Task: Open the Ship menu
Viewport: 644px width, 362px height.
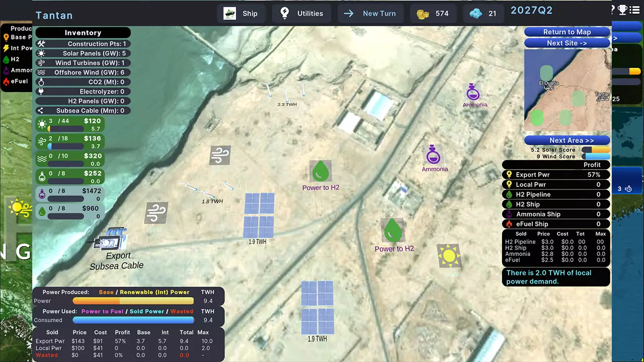Action: click(240, 14)
